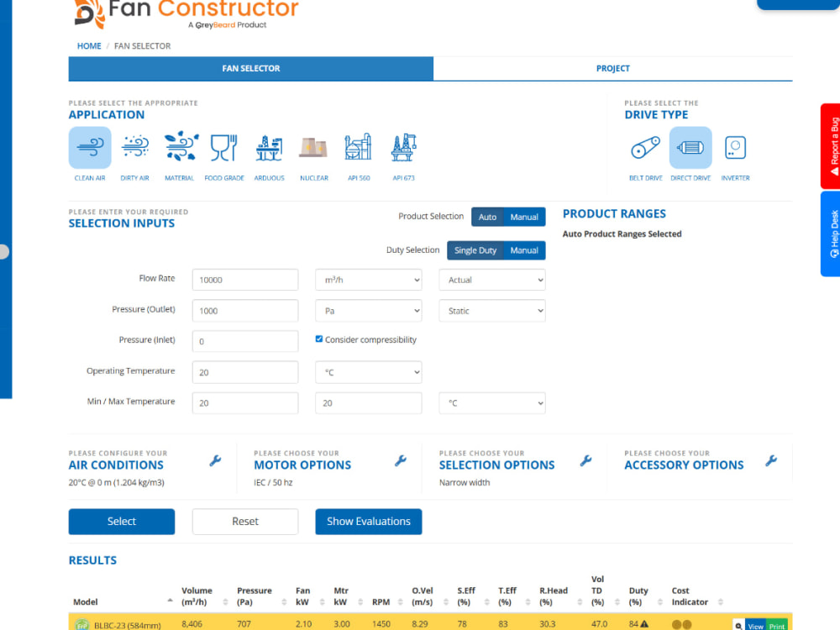Open the Report a Bug side tab
The image size is (840, 630).
click(x=830, y=145)
